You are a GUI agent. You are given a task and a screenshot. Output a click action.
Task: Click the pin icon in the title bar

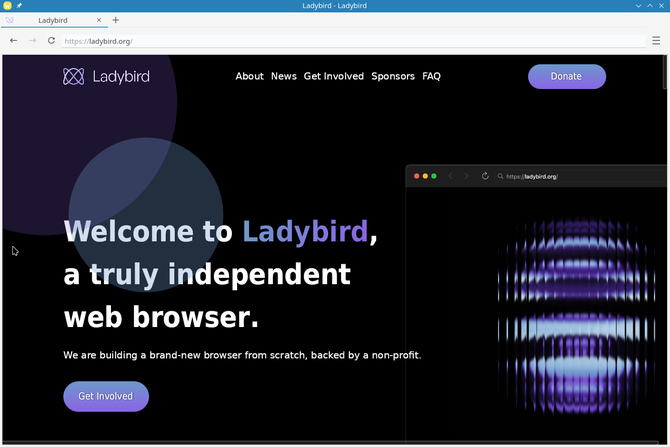(19, 6)
